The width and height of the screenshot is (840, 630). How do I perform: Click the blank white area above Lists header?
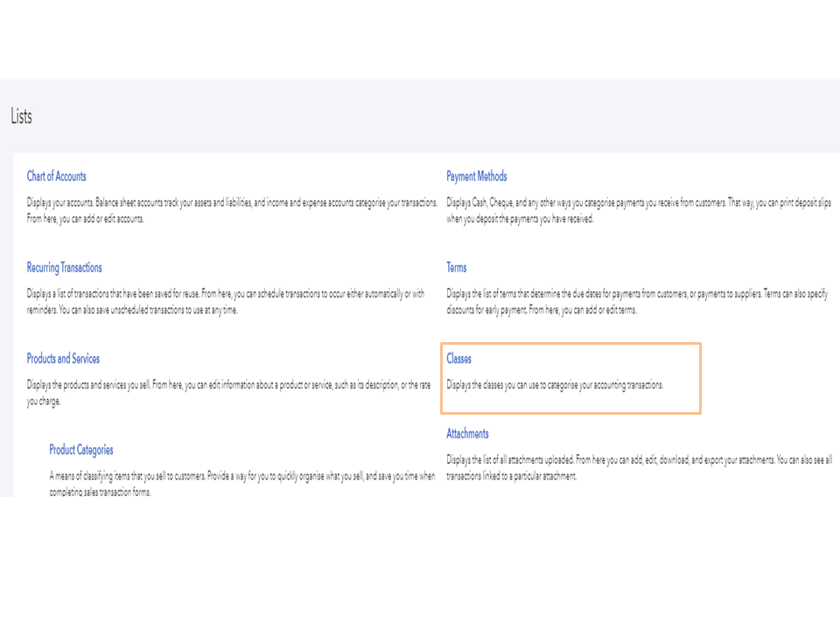click(x=420, y=39)
